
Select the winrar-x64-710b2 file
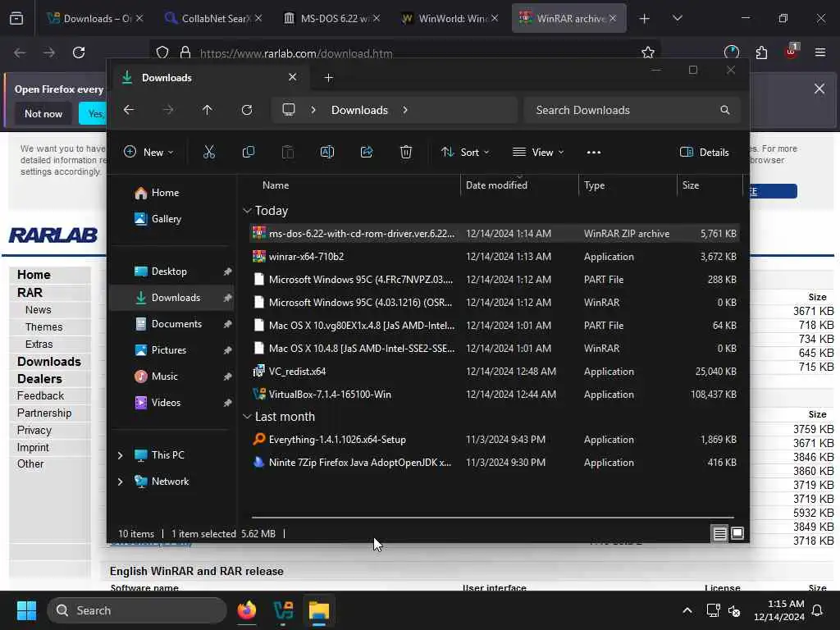495,257
